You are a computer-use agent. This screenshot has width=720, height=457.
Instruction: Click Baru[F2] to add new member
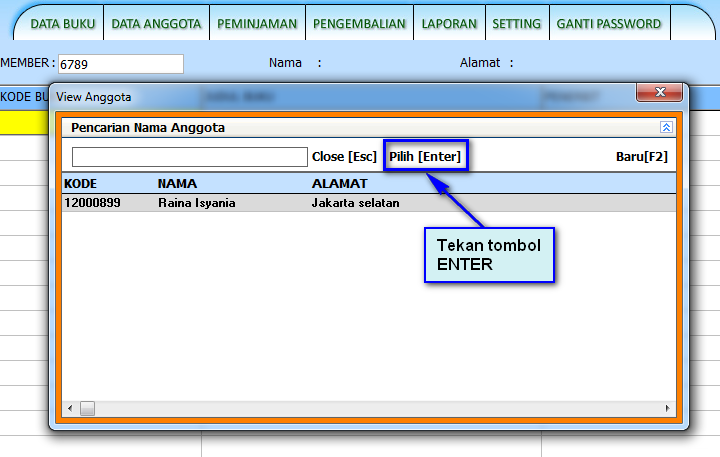tap(641, 157)
